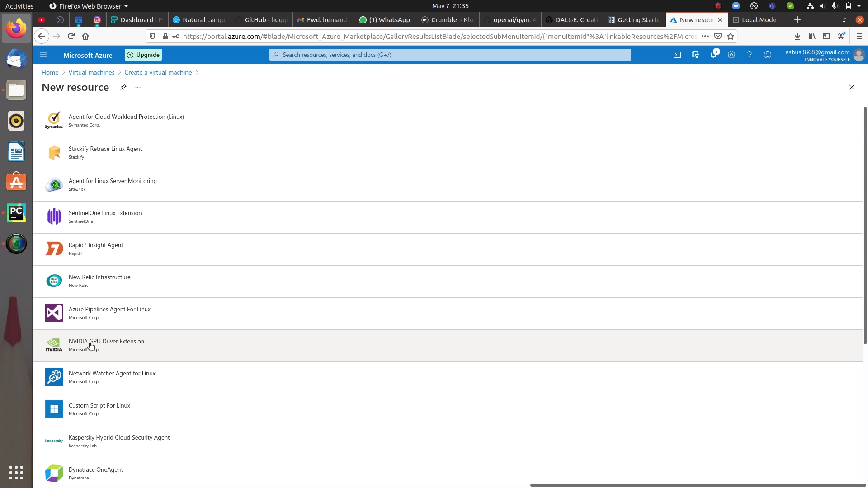Screen dimensions: 868x488
Task: Send feedback via the smiley icon
Action: [768, 55]
